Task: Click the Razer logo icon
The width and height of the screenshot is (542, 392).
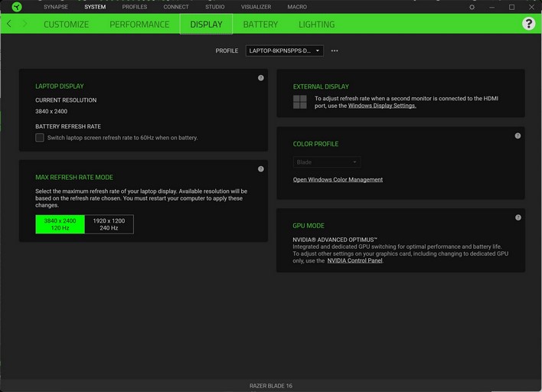Action: pos(17,7)
